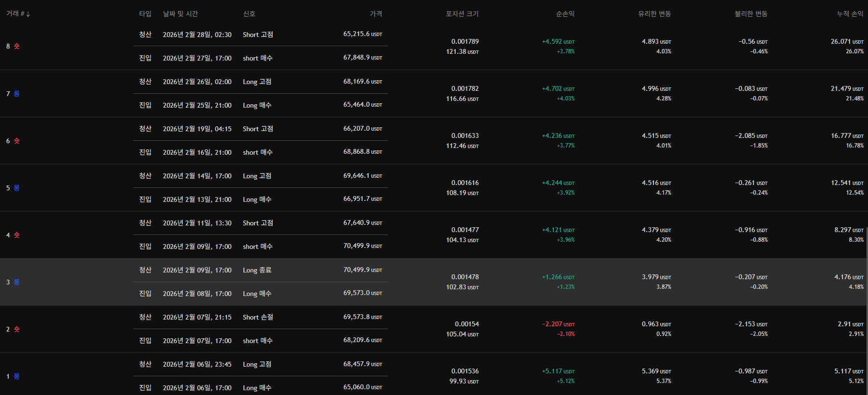The height and width of the screenshot is (395, 868).
Task: Click the −2.207 USDT net loss value
Action: pos(558,324)
